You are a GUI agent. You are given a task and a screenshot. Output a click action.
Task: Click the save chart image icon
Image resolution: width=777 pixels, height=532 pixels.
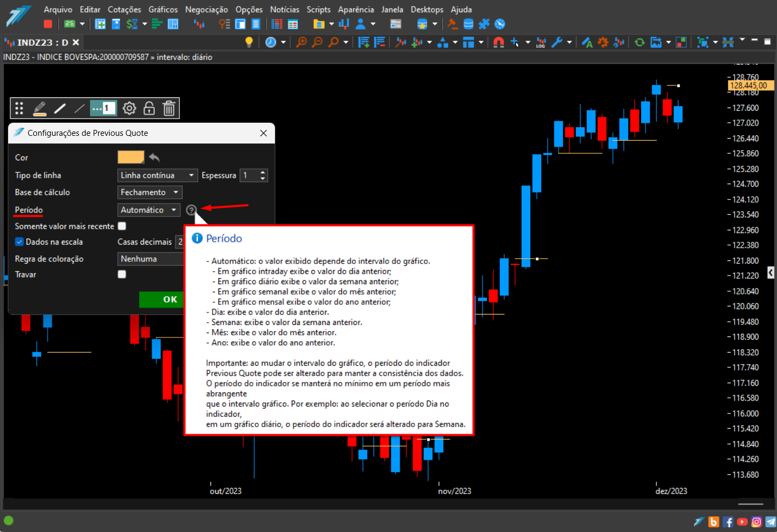pyautogui.click(x=656, y=42)
